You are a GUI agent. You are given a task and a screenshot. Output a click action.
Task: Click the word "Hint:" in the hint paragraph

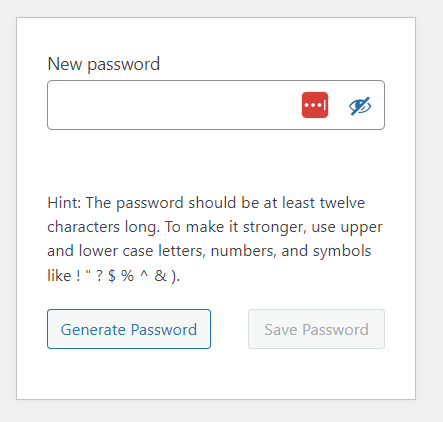coord(64,203)
